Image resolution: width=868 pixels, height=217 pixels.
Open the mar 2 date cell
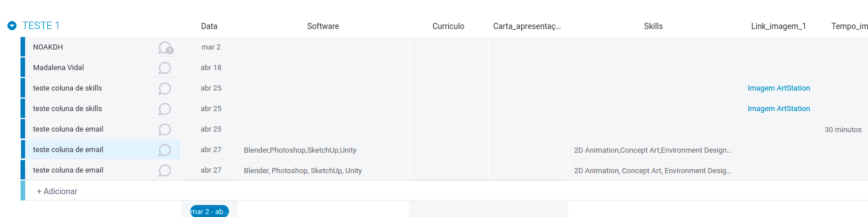[x=210, y=47]
